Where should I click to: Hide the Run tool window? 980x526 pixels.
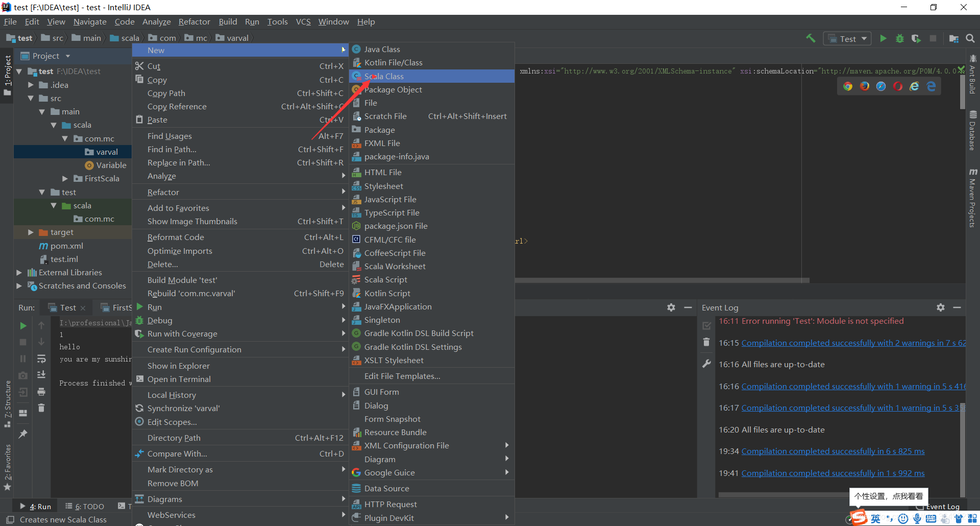click(688, 307)
